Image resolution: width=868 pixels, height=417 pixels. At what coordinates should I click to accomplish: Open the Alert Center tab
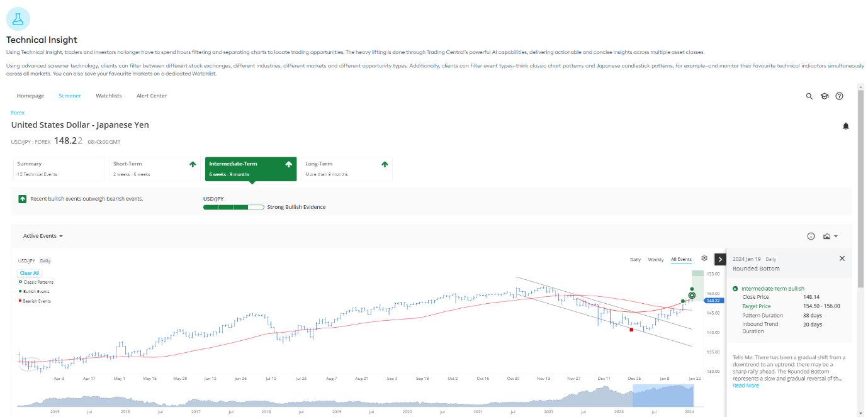click(151, 96)
